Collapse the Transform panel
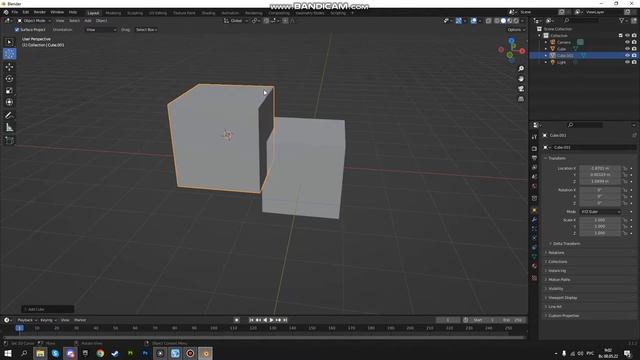This screenshot has height=360, width=640. coord(557,158)
